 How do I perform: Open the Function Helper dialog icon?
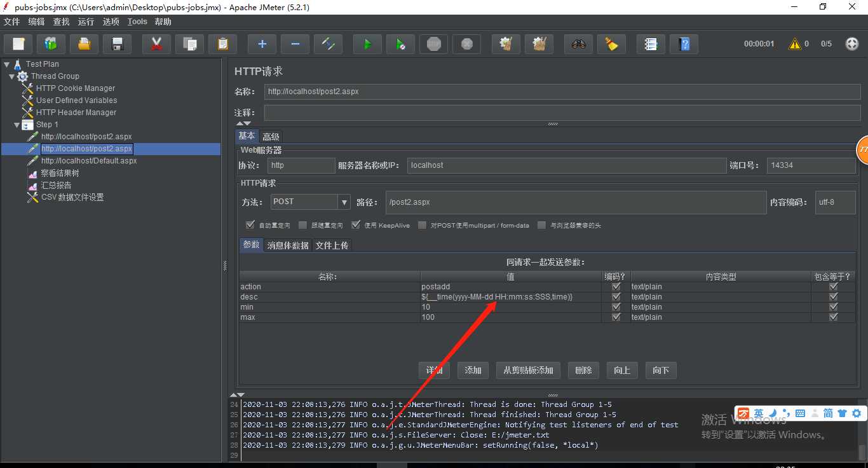651,44
